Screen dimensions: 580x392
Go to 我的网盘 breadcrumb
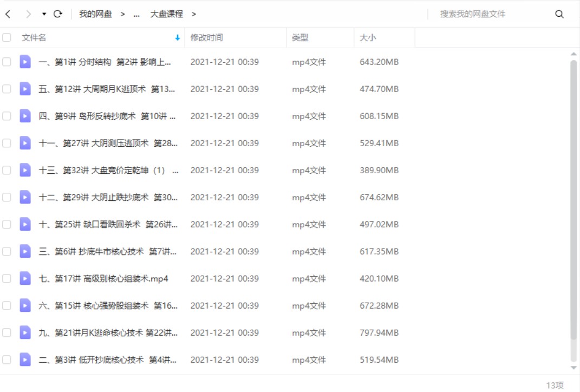click(x=95, y=14)
